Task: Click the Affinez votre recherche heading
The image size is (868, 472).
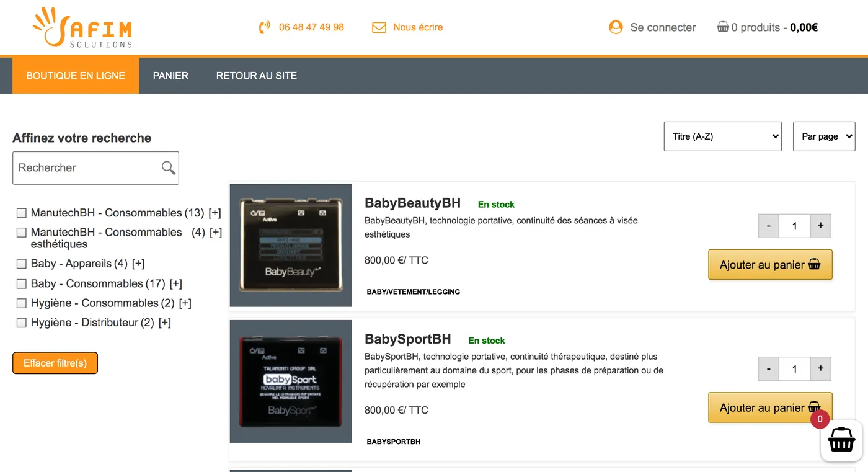Action: 82,138
